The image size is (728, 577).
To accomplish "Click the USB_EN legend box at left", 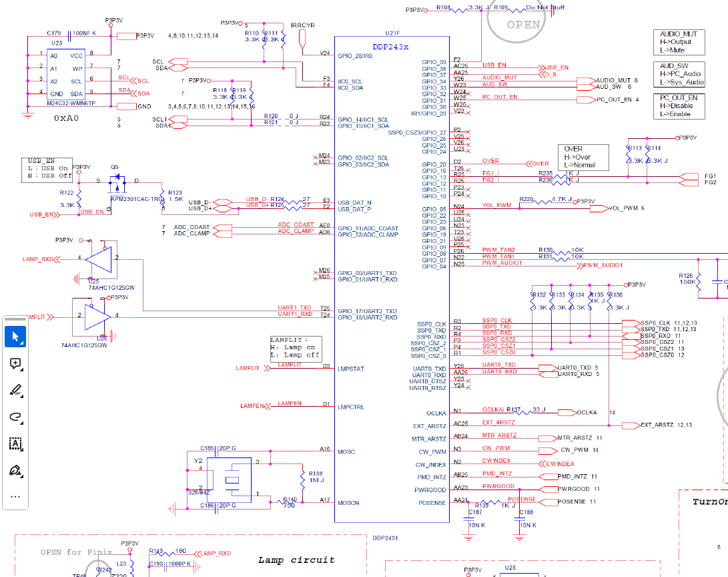I will (x=47, y=170).
